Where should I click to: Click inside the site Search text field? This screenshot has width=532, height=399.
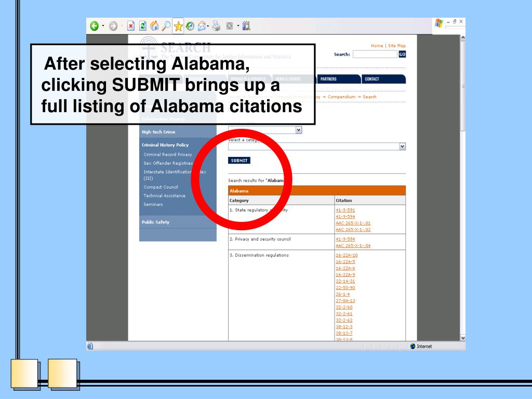pos(375,54)
